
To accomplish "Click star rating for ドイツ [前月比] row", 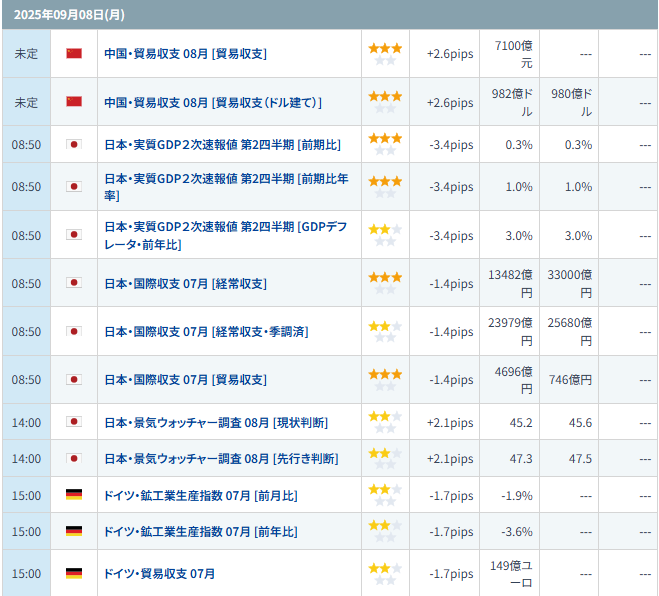I will tap(385, 495).
